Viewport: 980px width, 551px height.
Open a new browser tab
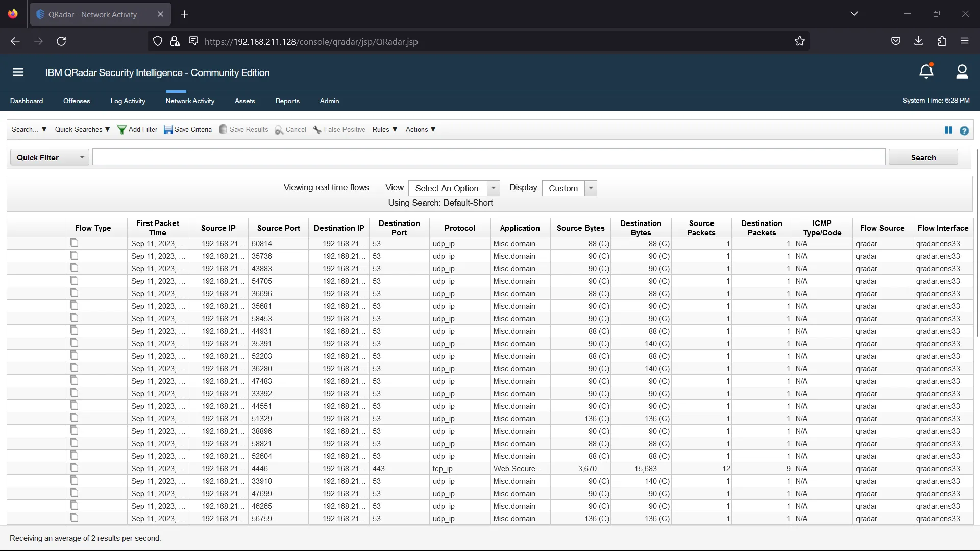pyautogui.click(x=185, y=14)
